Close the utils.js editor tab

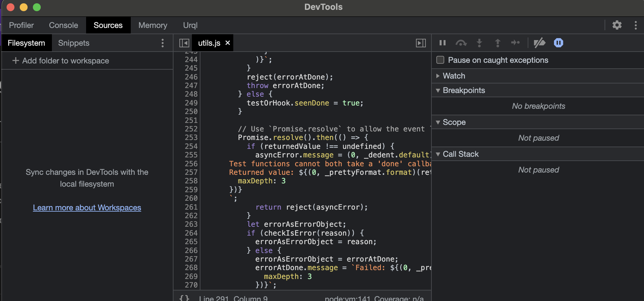pyautogui.click(x=227, y=43)
